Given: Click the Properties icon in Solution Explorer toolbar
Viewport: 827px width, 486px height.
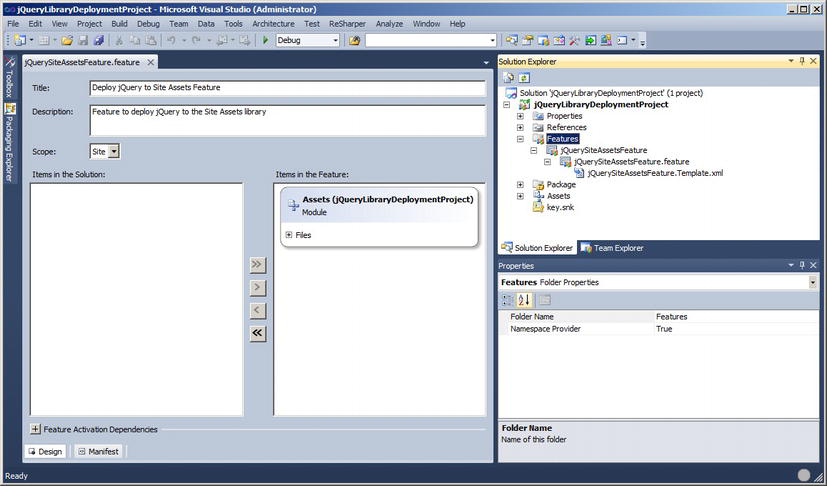Looking at the screenshot, I should (x=508, y=78).
